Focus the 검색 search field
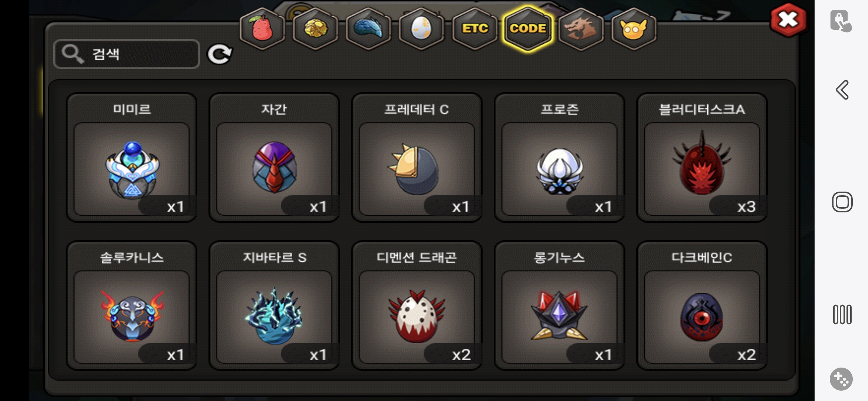The image size is (868, 401). (x=126, y=54)
